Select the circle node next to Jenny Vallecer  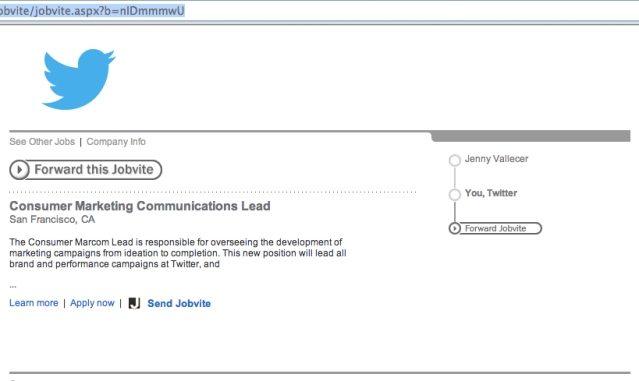click(455, 160)
